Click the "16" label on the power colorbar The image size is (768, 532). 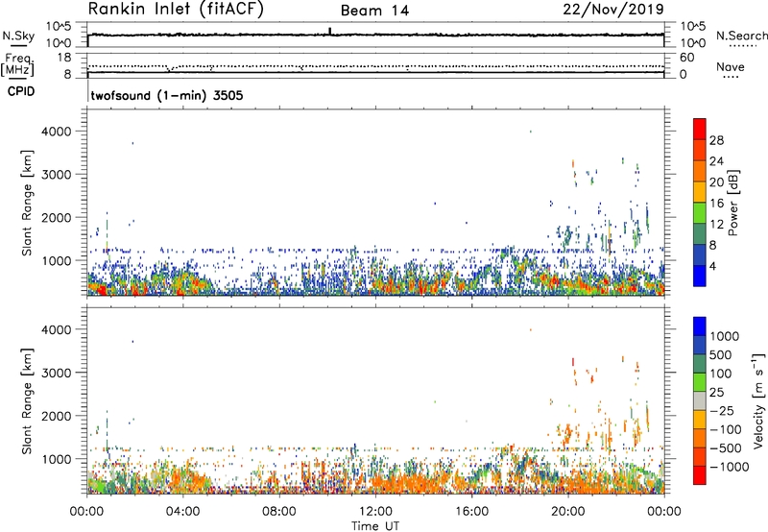tap(716, 204)
